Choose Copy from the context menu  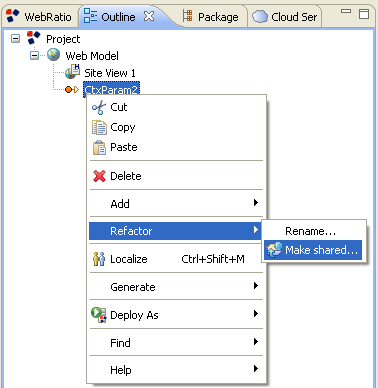pyautogui.click(x=176, y=127)
